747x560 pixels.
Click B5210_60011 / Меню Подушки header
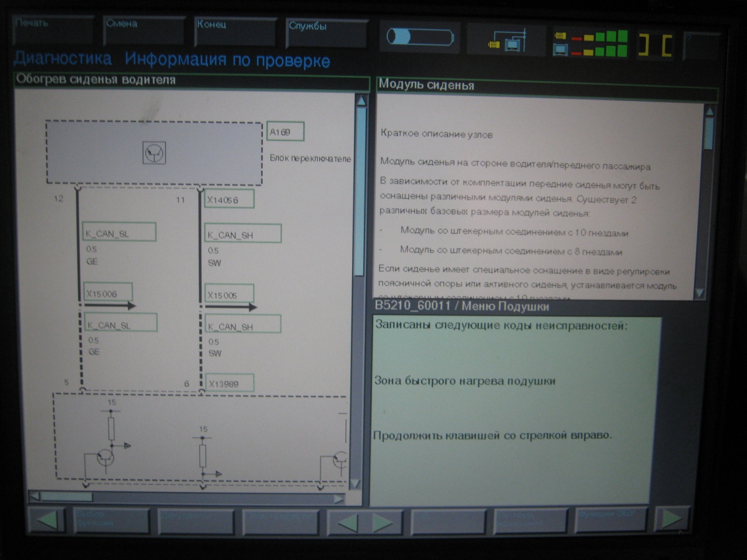click(462, 306)
